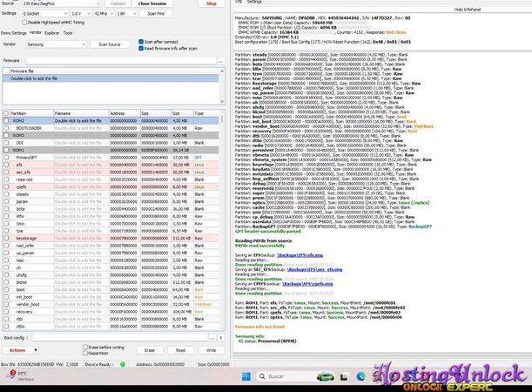This screenshot has height=392, width=532.
Task: Click the boot config browse ellipsis button
Action: 211,337
